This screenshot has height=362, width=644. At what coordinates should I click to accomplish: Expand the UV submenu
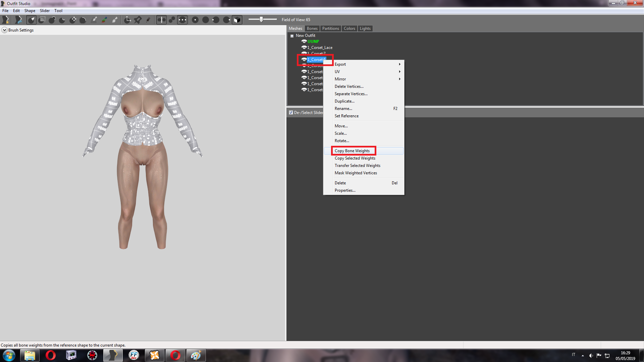[x=364, y=72]
